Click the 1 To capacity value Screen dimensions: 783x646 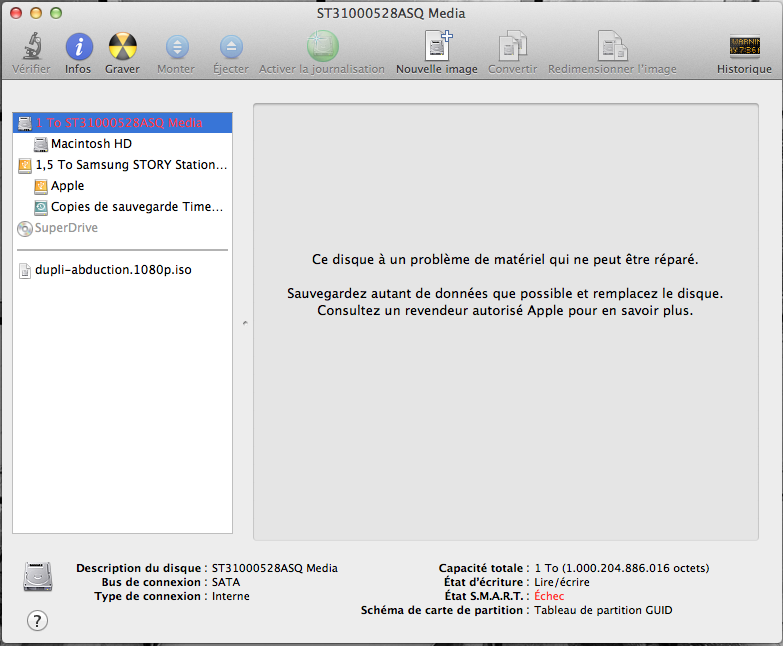(x=622, y=568)
